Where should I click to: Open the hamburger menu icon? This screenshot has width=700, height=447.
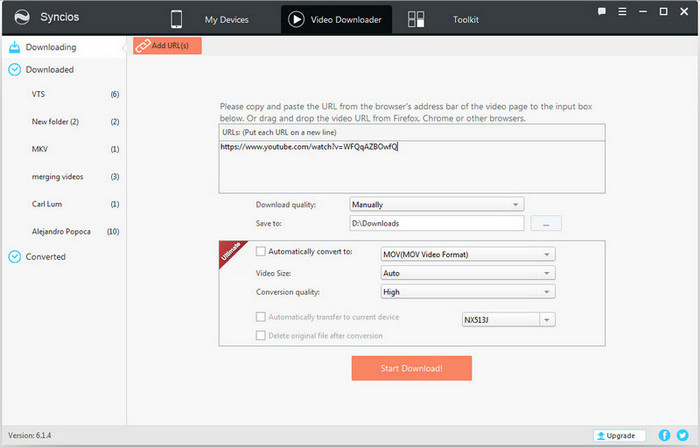tap(622, 12)
